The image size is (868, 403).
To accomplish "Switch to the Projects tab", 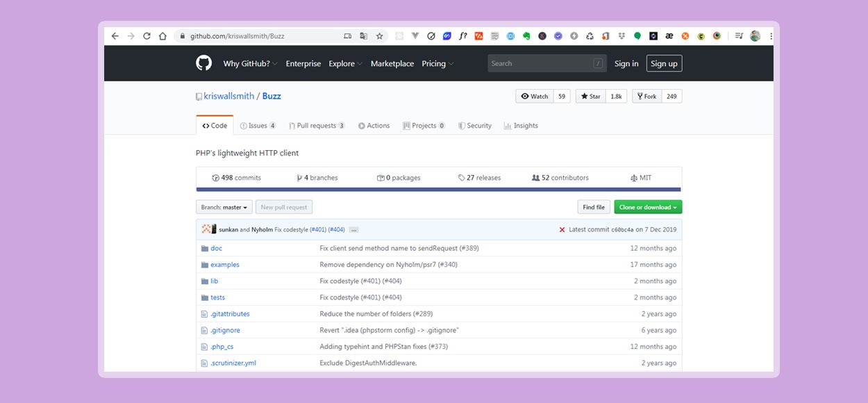I will [424, 126].
